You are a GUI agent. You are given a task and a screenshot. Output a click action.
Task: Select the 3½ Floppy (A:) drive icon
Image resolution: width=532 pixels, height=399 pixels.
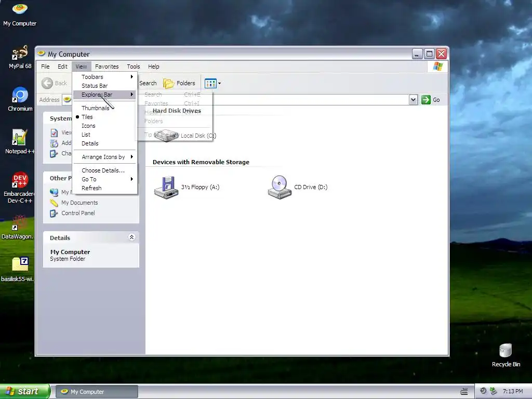(166, 187)
